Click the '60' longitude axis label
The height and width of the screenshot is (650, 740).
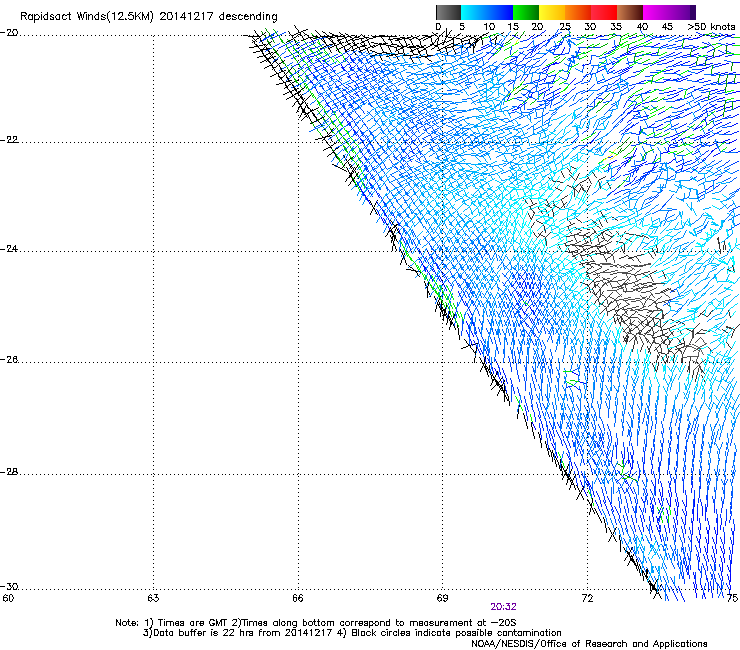[x=8, y=598]
